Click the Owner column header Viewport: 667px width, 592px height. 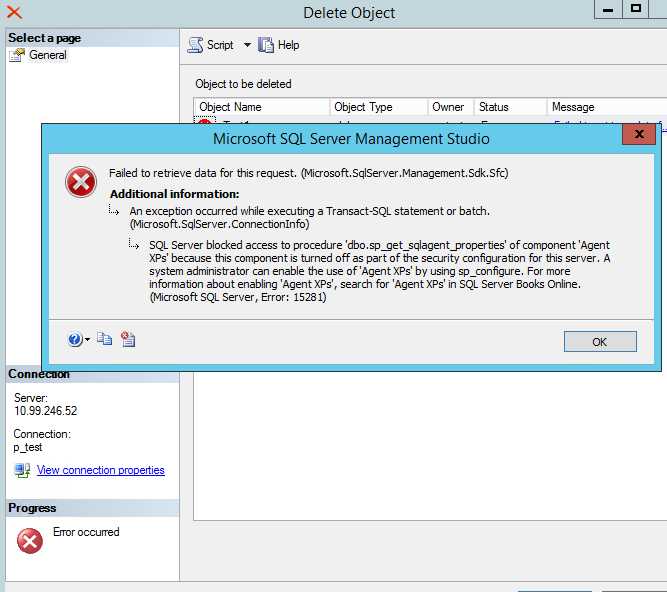pyautogui.click(x=451, y=107)
